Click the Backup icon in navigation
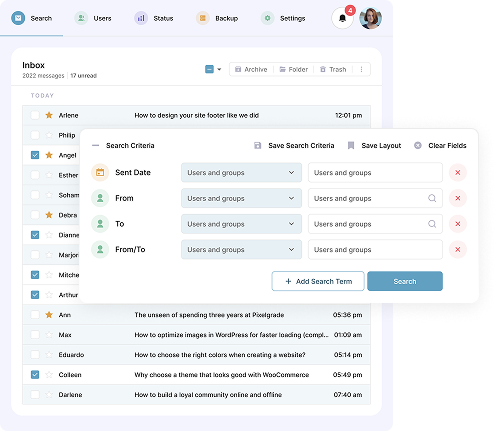The image size is (499, 431). click(203, 18)
